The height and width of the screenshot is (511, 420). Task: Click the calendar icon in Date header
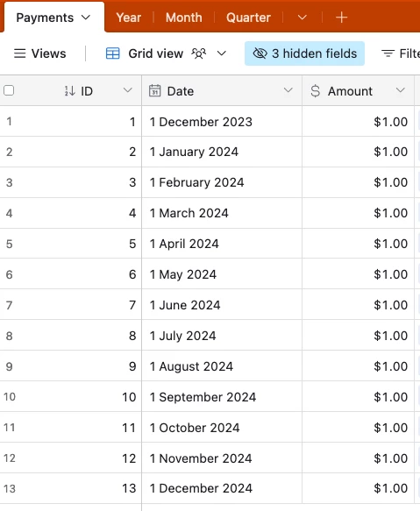point(155,91)
